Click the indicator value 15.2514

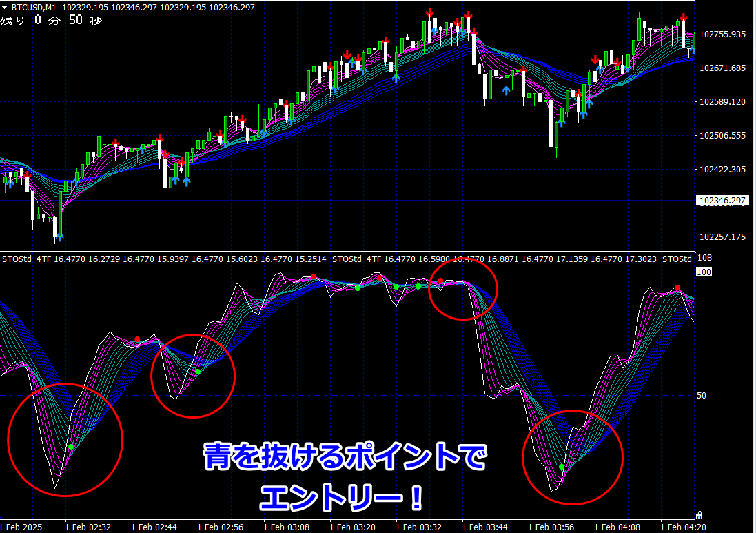pos(311,259)
